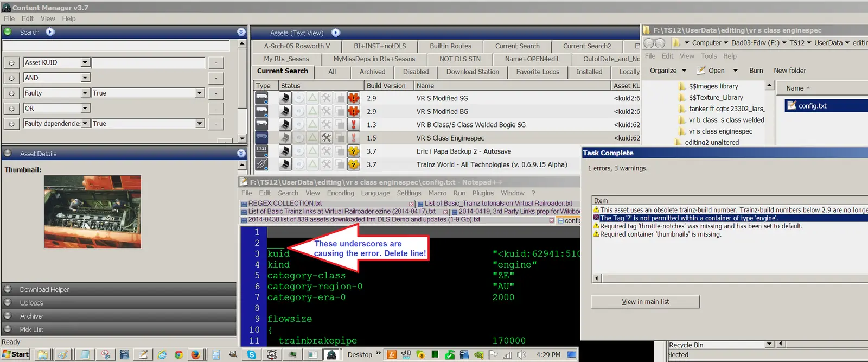Collapse the Search panel with chevron button
Screen dimensions: 868x362
pyautogui.click(x=241, y=32)
